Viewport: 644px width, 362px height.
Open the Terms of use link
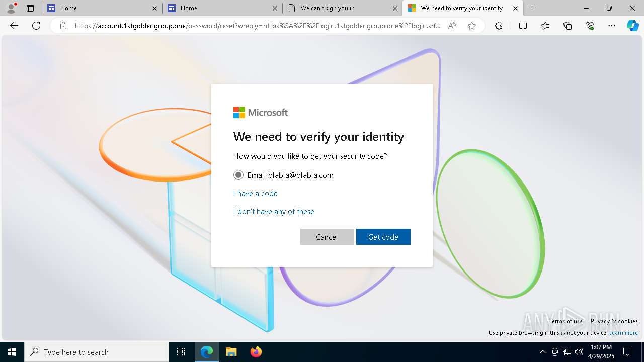pyautogui.click(x=566, y=321)
